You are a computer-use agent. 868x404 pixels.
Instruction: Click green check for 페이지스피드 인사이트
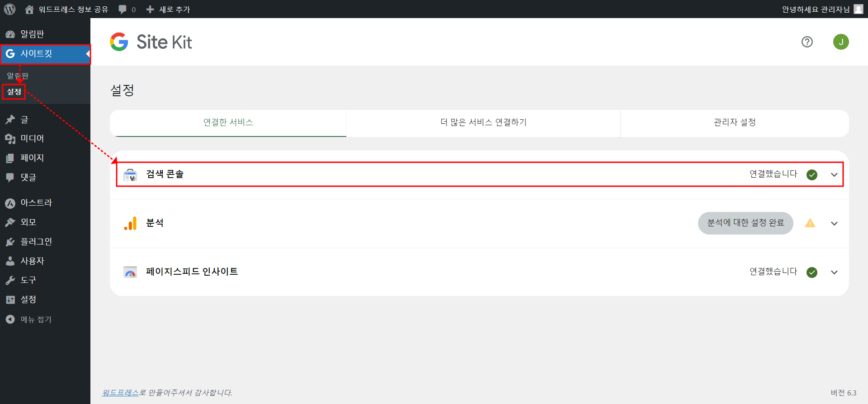click(812, 272)
